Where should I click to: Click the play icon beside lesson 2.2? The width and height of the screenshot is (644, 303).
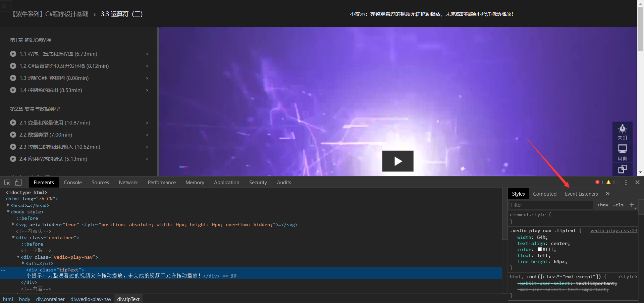13,135
